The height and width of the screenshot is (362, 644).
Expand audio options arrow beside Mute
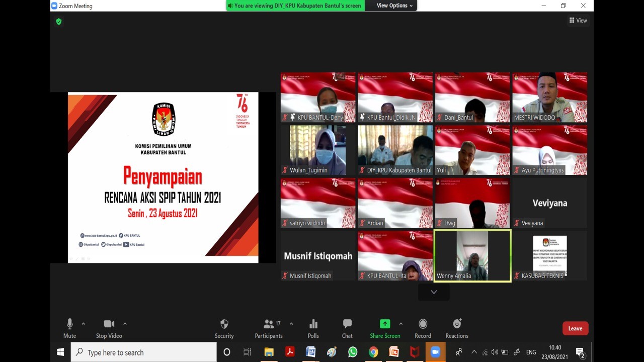point(84,324)
